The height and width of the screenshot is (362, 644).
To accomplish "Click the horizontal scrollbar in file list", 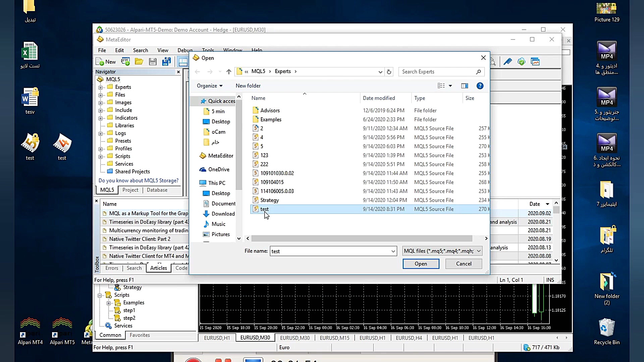I will 362,238.
